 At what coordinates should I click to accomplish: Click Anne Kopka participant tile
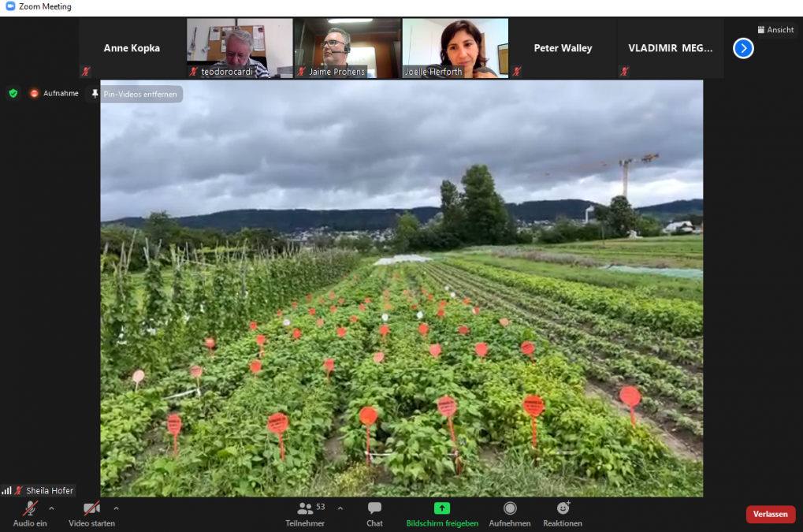click(132, 49)
